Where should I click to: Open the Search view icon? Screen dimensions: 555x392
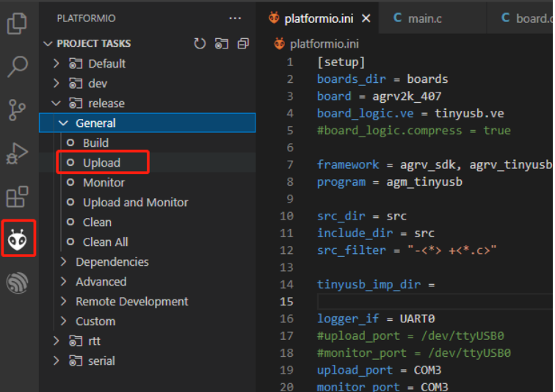point(17,67)
